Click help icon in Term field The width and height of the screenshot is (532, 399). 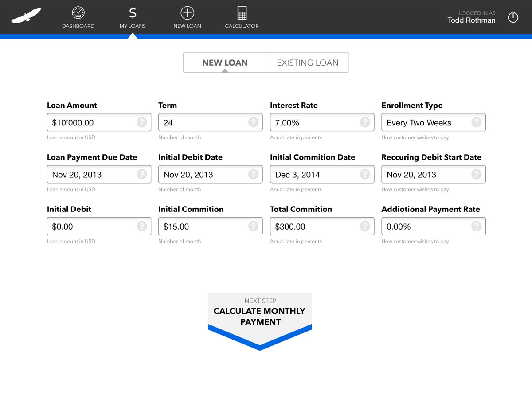click(x=253, y=122)
